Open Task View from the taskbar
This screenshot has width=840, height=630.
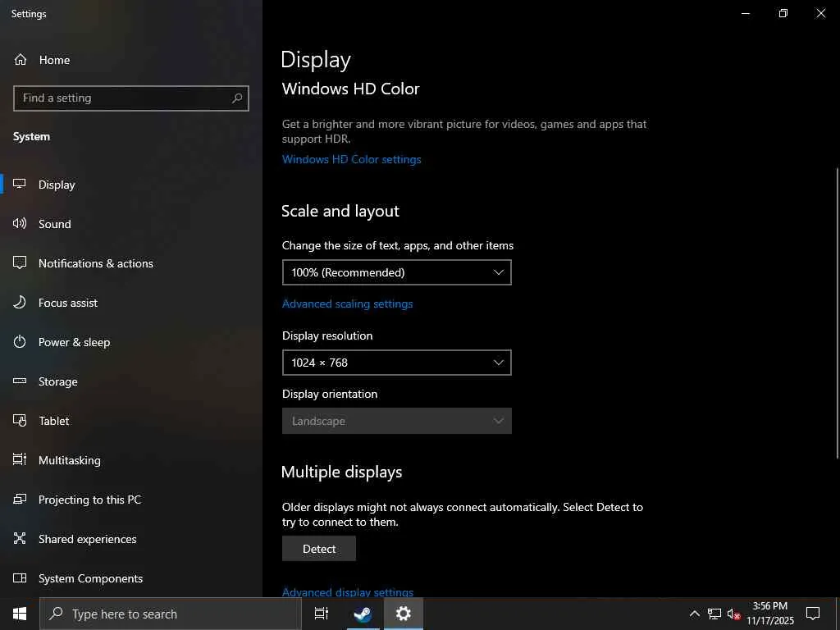[321, 614]
